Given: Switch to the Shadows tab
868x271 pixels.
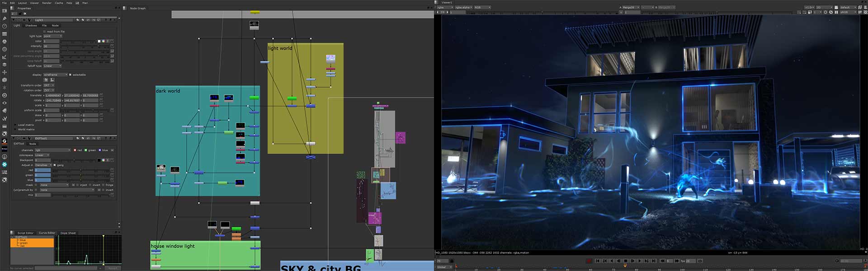Looking at the screenshot, I should [x=31, y=26].
